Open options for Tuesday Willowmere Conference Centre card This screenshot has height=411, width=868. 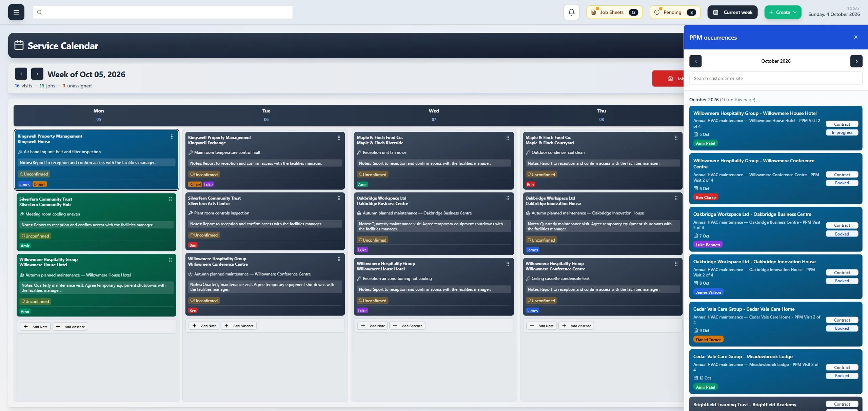(339, 259)
